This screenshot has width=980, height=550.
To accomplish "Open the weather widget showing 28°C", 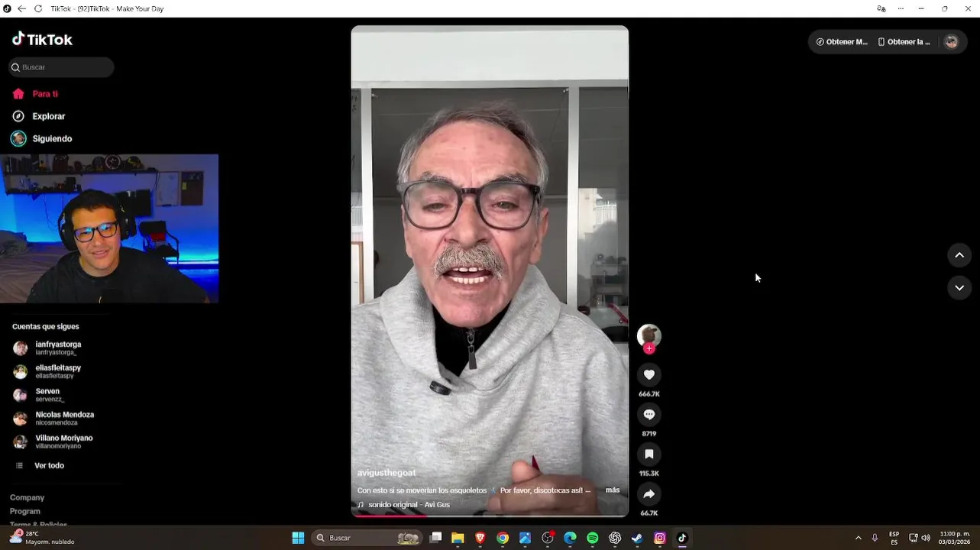I will pos(42,538).
